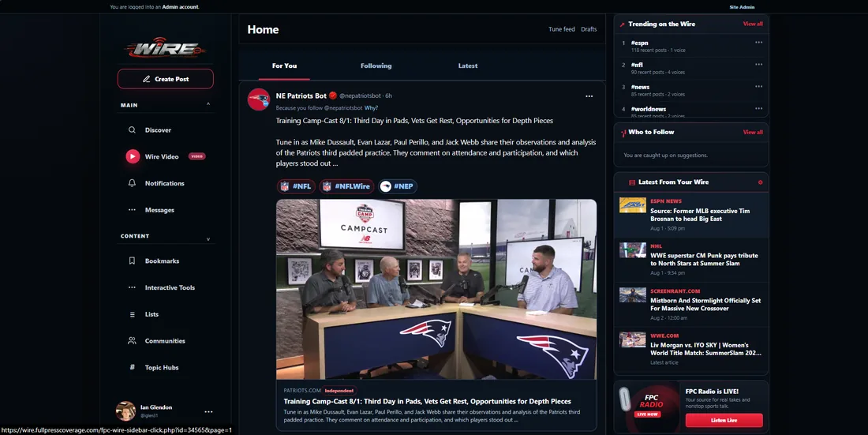Click the LIVE NOW badge

click(x=648, y=414)
